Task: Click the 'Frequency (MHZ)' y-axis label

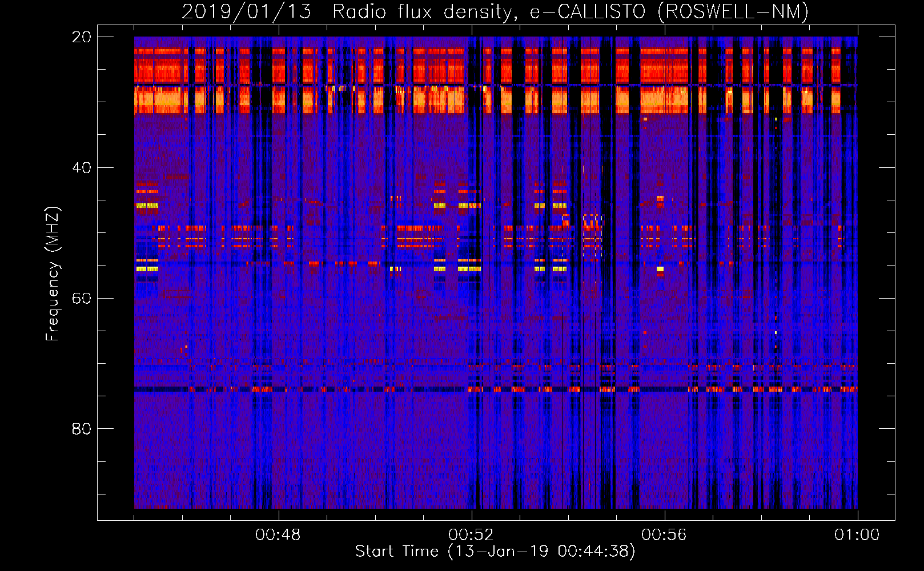Action: [x=52, y=274]
